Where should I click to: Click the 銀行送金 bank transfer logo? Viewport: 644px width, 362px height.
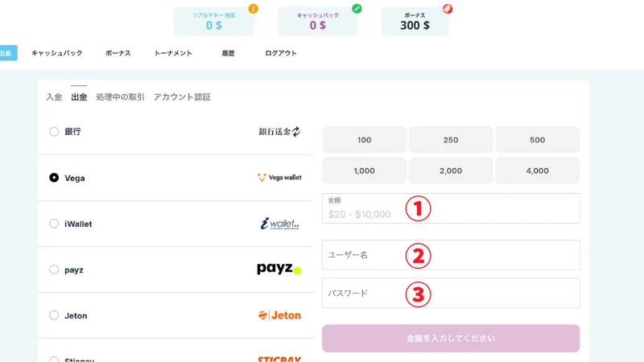[279, 132]
